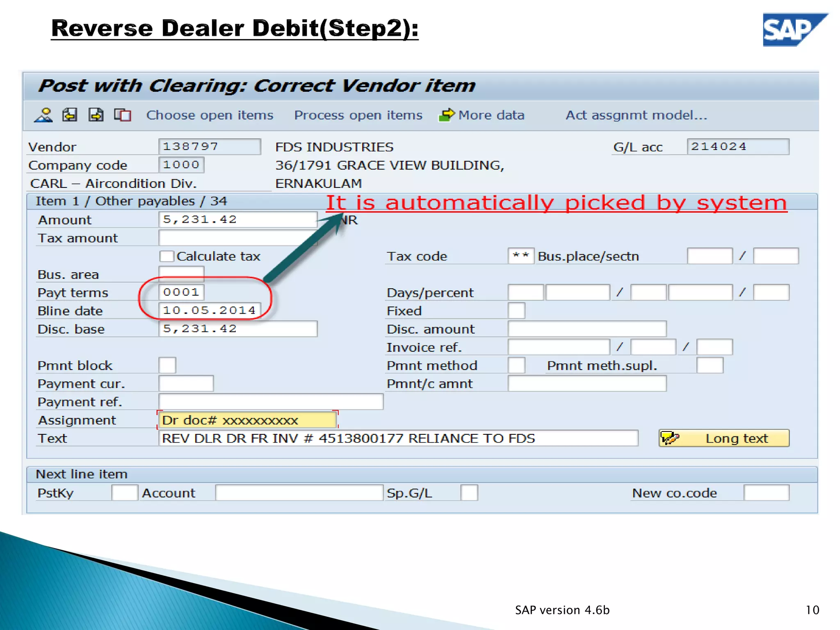Click the SAP logo
This screenshot has height=630, width=840.
[x=795, y=30]
